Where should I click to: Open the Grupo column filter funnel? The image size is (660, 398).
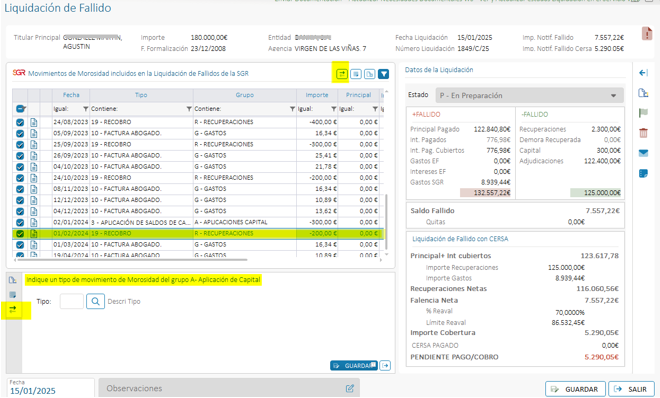292,109
